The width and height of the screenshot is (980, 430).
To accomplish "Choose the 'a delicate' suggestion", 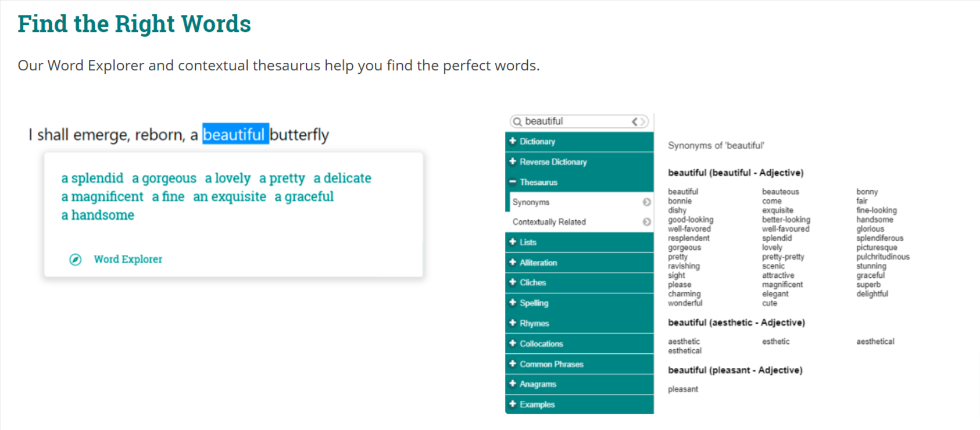I will pyautogui.click(x=342, y=178).
